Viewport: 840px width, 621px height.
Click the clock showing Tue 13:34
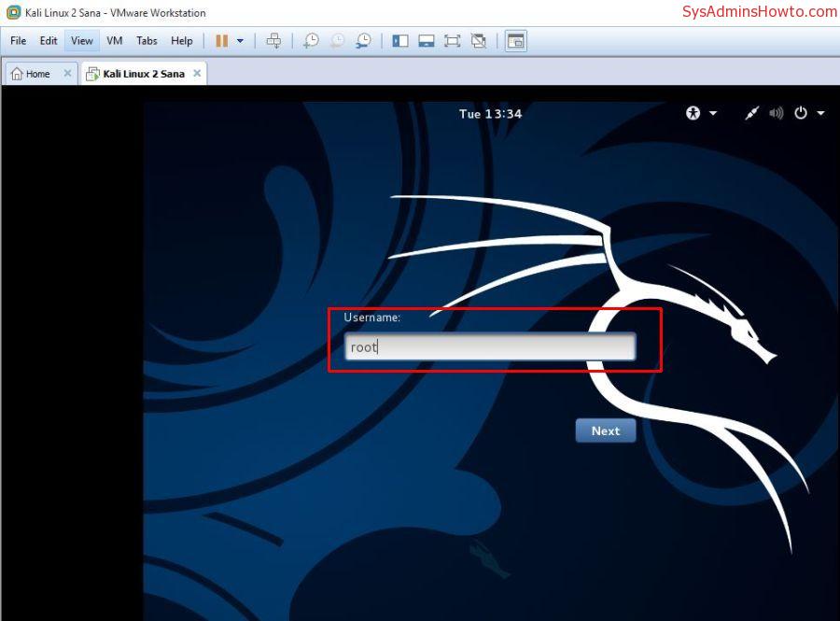point(490,114)
